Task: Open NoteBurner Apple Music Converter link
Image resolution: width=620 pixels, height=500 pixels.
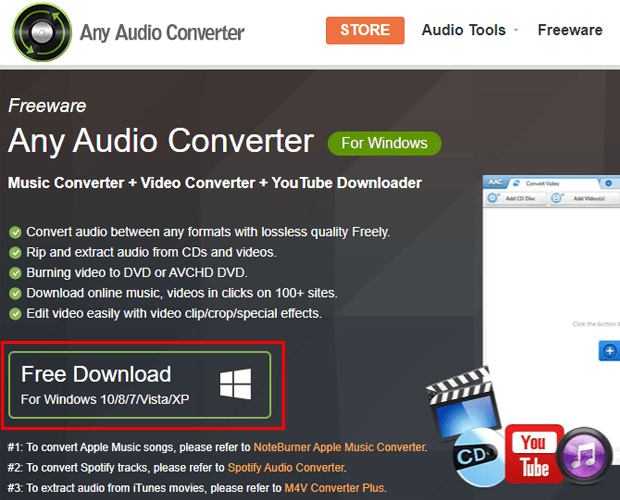Action: pos(339,447)
